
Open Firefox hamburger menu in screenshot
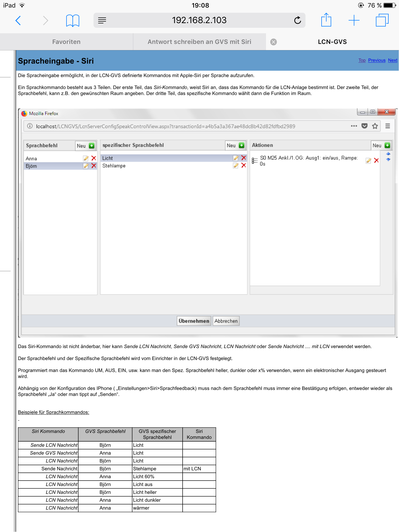(388, 126)
